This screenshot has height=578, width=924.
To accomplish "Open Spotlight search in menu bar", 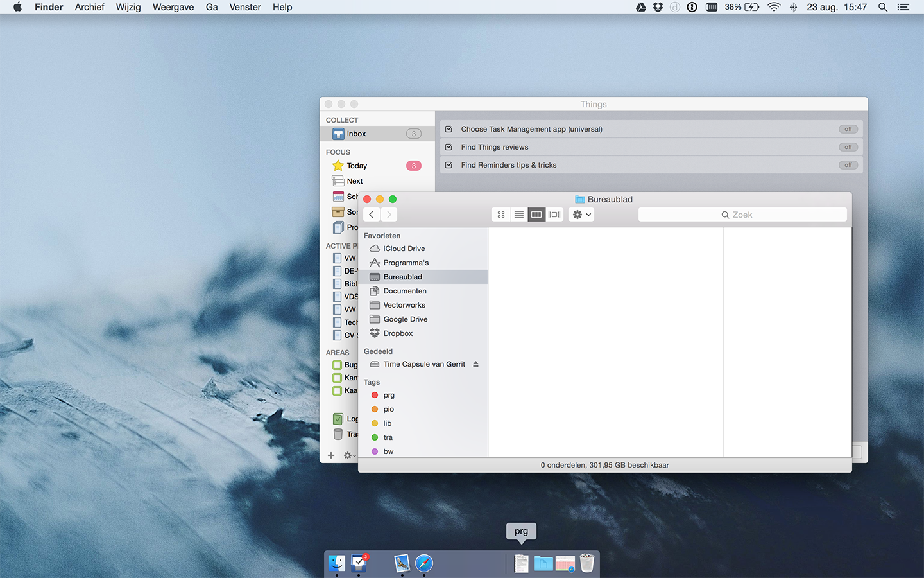I will pos(883,7).
